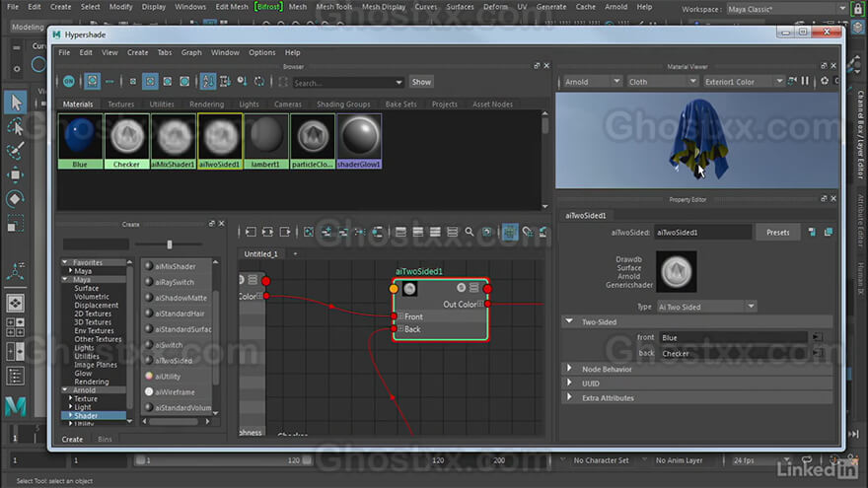This screenshot has height=488, width=868.
Task: Click the front attribute connection button
Action: (817, 337)
